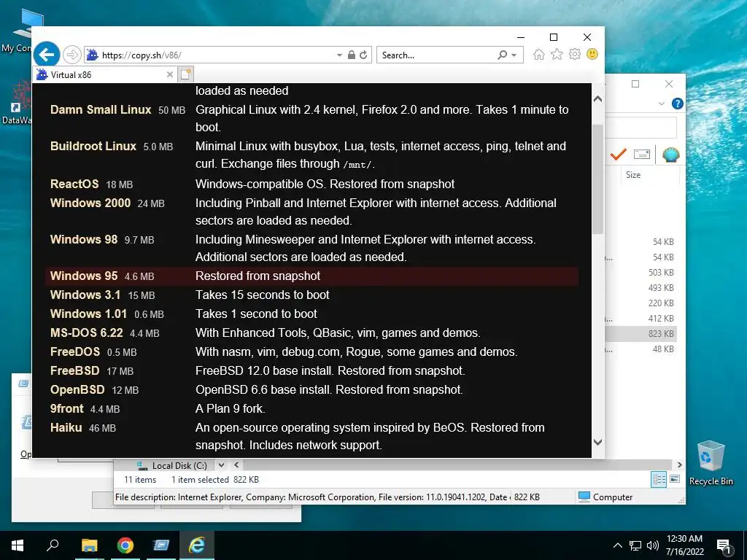This screenshot has height=560, width=747.
Task: Select the Virtual x86 tab
Action: tap(105, 75)
